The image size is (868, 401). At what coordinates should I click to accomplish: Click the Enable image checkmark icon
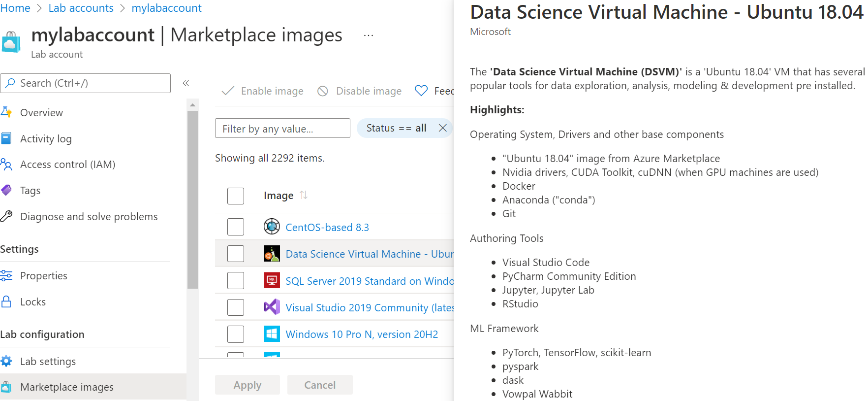coord(228,91)
